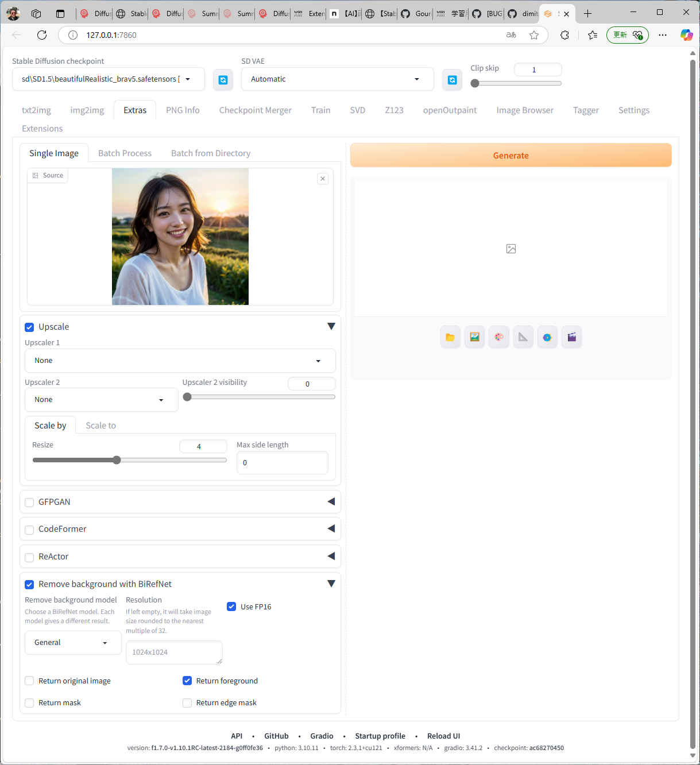Open the output folder icon

(450, 337)
